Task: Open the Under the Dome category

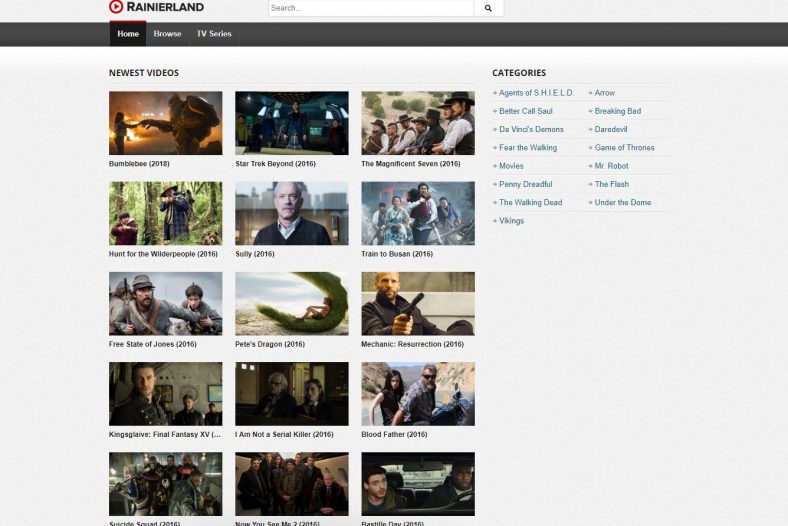Action: (623, 202)
